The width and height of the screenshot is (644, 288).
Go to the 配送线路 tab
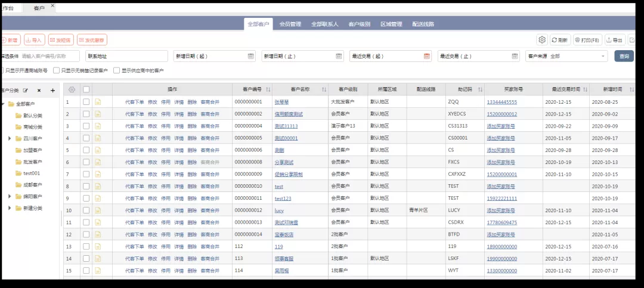[423, 24]
